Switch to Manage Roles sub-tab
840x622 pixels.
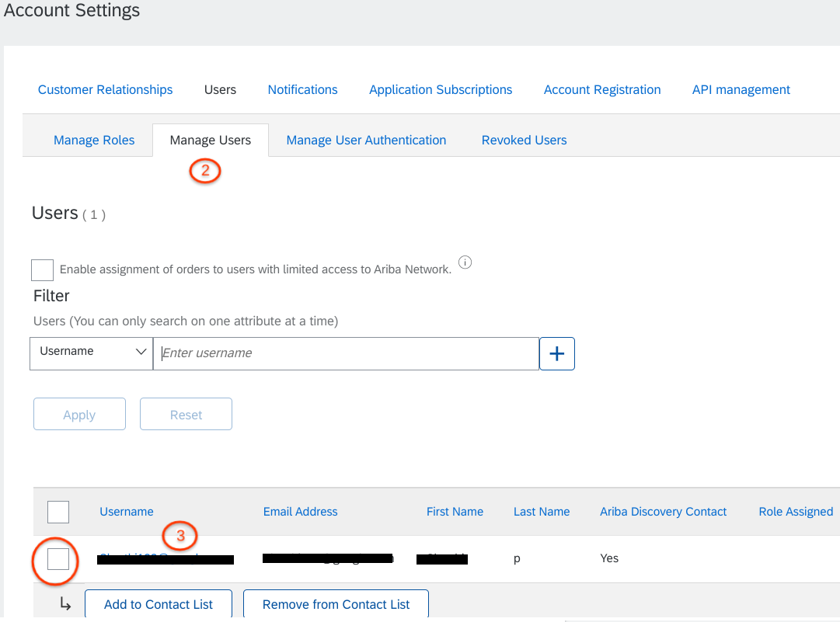pos(94,140)
